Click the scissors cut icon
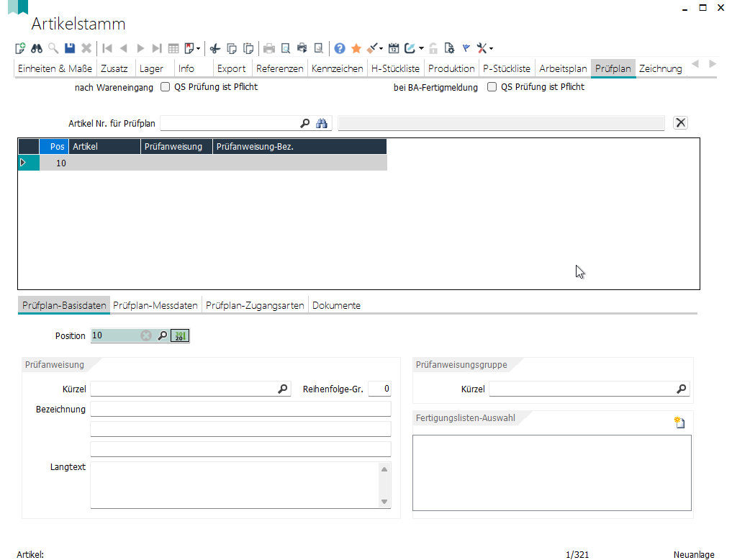 215,48
